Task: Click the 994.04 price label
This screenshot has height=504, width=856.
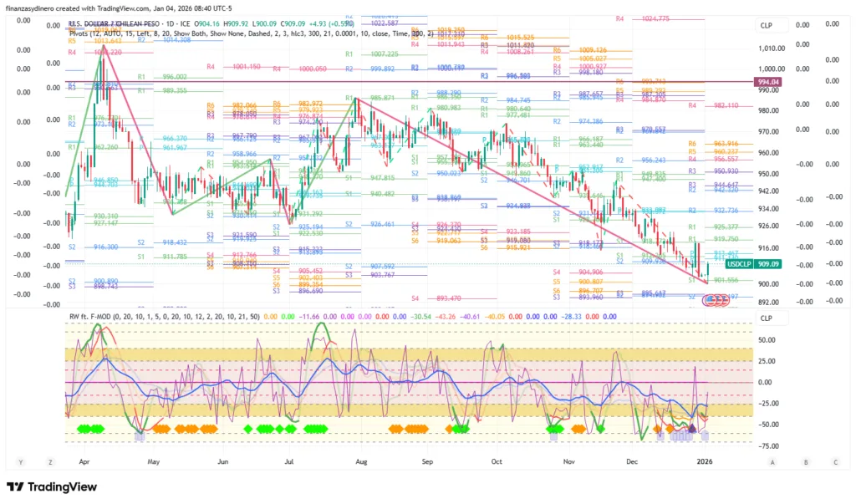Action: 767,82
